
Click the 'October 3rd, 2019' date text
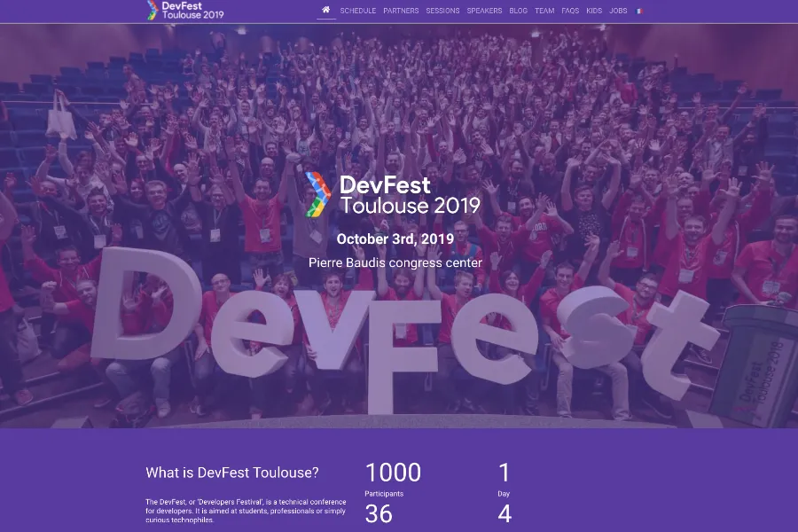tap(395, 239)
